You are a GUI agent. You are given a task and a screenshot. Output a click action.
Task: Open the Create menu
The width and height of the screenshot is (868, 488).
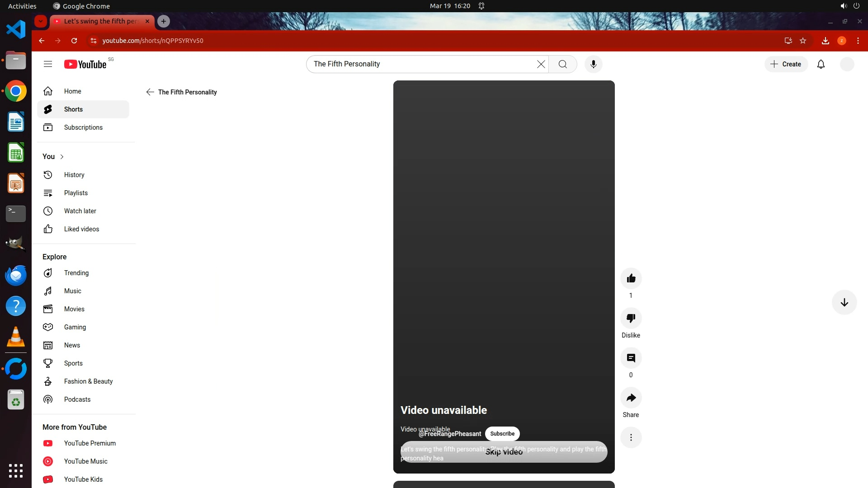(786, 64)
